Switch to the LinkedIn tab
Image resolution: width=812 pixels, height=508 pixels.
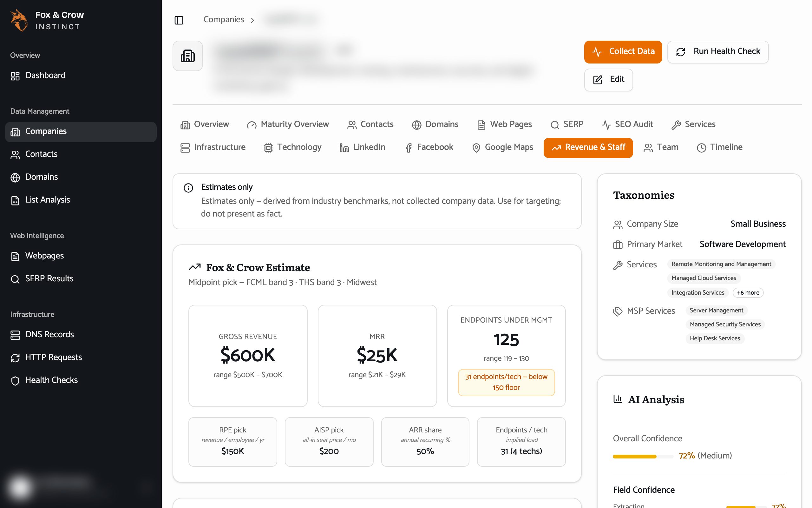click(x=362, y=148)
